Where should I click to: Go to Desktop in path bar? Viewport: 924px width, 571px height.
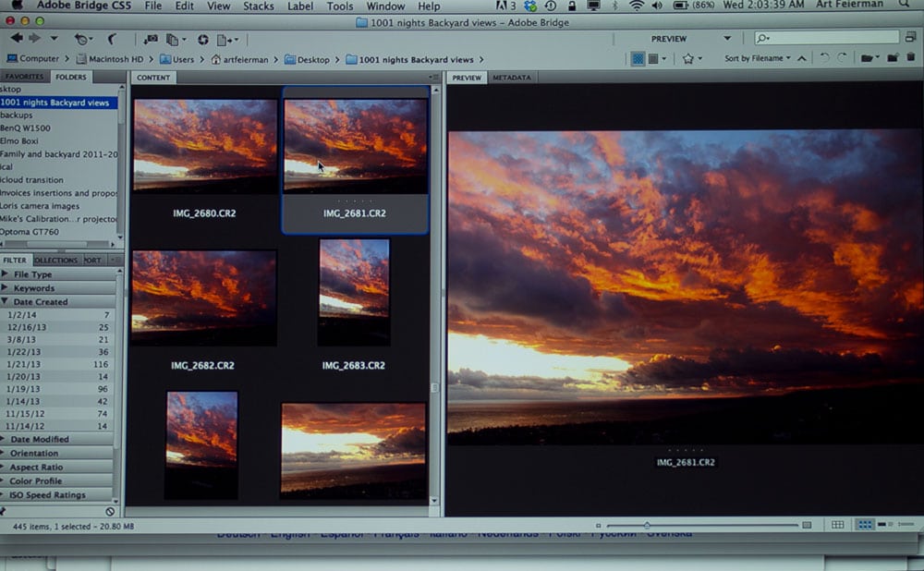[307, 59]
